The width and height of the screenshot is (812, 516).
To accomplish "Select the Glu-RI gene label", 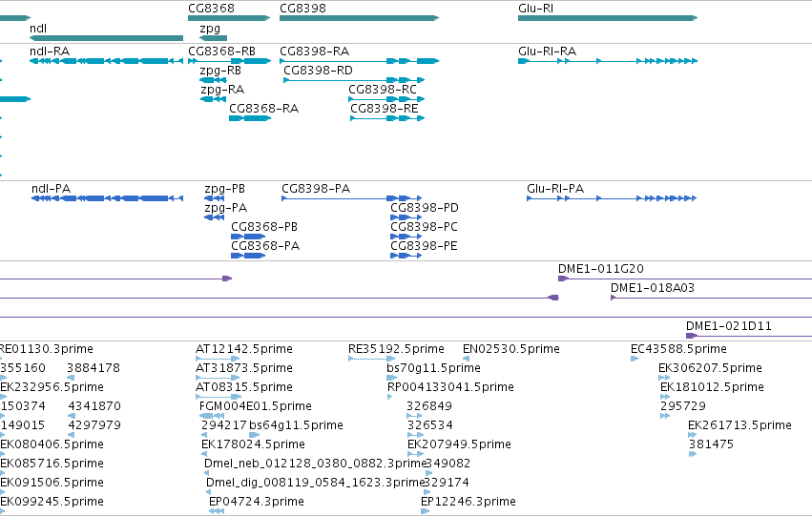I will 535,9.
